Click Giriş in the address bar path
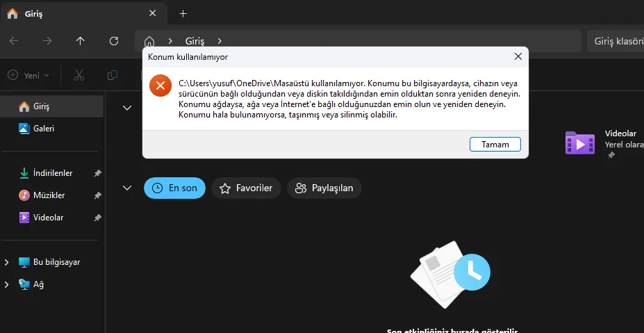 click(195, 41)
